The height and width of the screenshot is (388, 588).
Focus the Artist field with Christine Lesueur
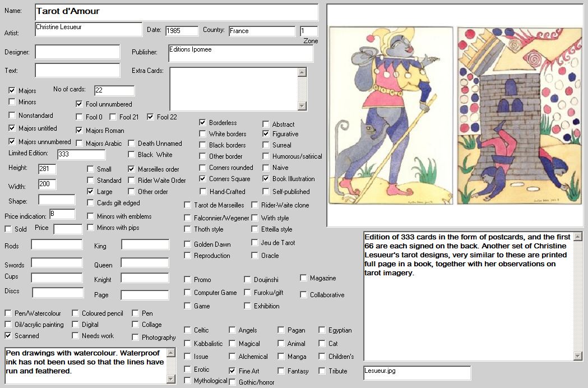(89, 29)
